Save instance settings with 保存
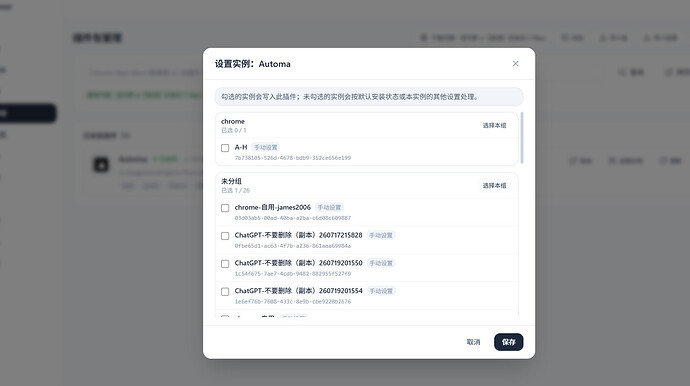 [508, 342]
